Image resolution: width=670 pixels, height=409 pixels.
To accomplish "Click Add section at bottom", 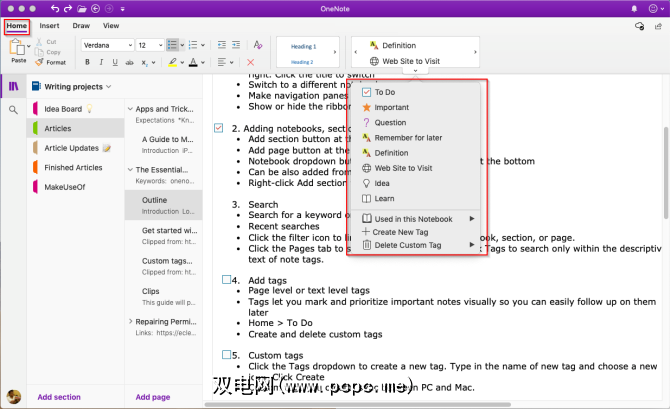I will pos(59,397).
